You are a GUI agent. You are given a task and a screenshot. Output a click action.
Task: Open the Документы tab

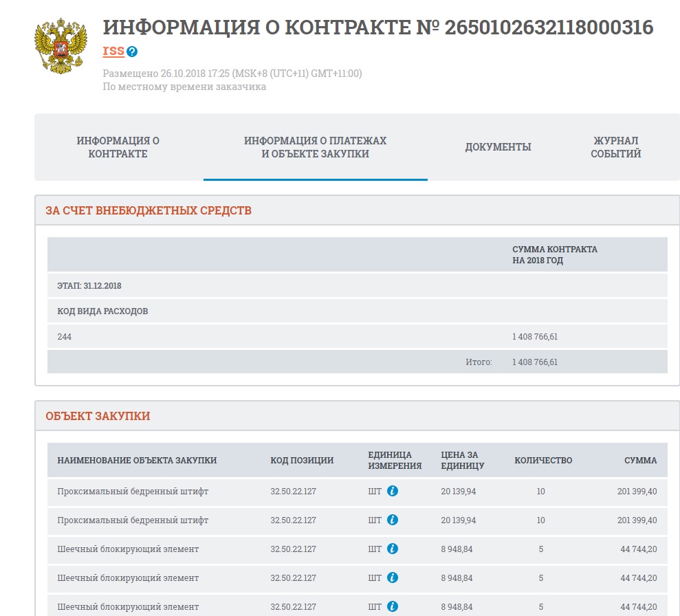(498, 147)
